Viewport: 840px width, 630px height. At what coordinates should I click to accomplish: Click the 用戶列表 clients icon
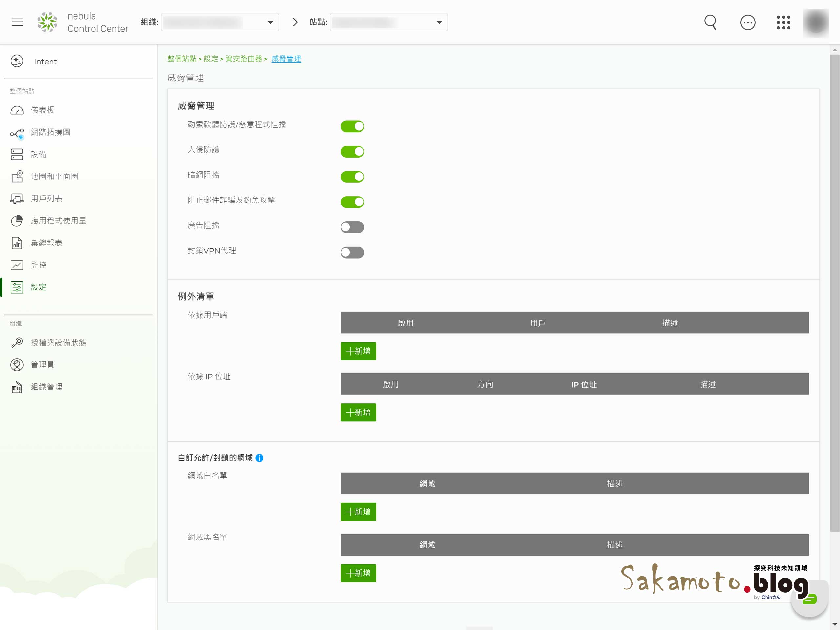coord(17,199)
